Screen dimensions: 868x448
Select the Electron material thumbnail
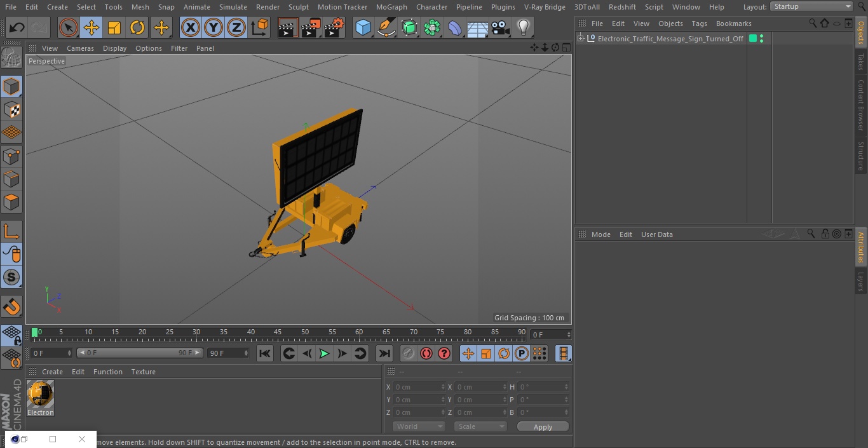[x=41, y=395]
